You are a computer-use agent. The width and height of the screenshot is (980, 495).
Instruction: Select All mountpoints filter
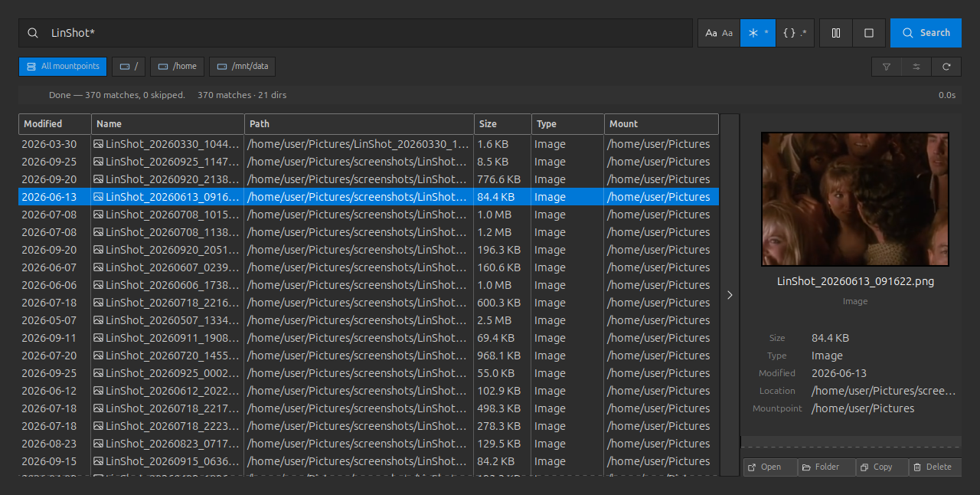[63, 67]
